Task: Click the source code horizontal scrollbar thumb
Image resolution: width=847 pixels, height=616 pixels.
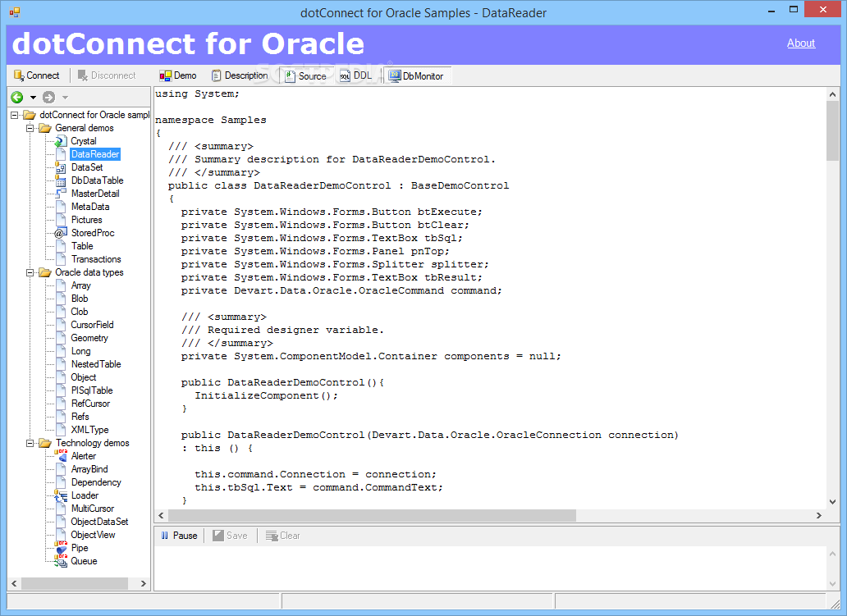Action: coord(372,516)
